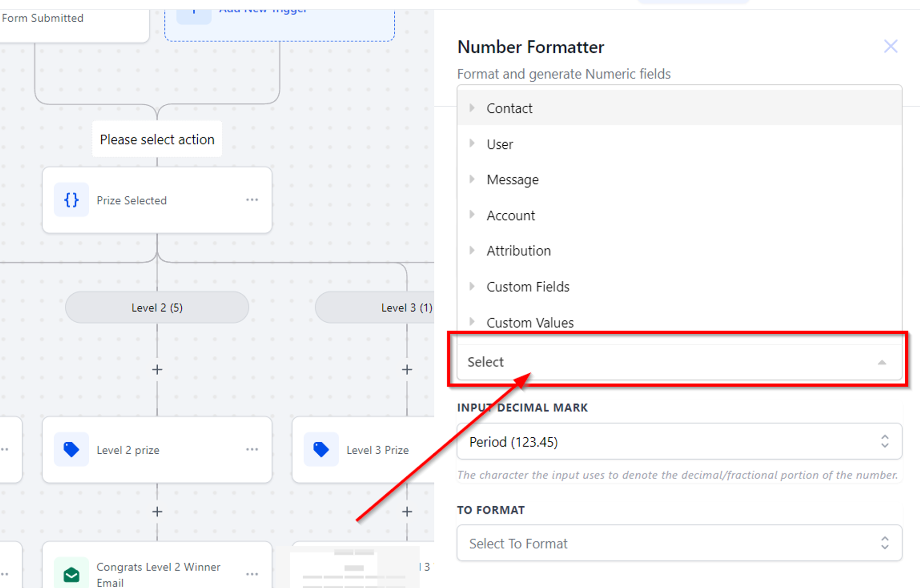
Task: Close the Number Formatter panel
Action: pyautogui.click(x=891, y=46)
